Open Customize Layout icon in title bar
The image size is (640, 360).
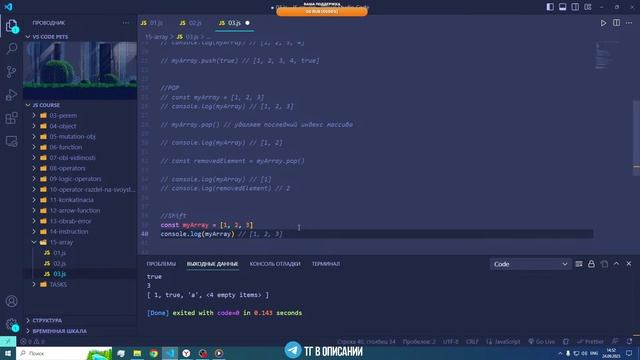588,7
